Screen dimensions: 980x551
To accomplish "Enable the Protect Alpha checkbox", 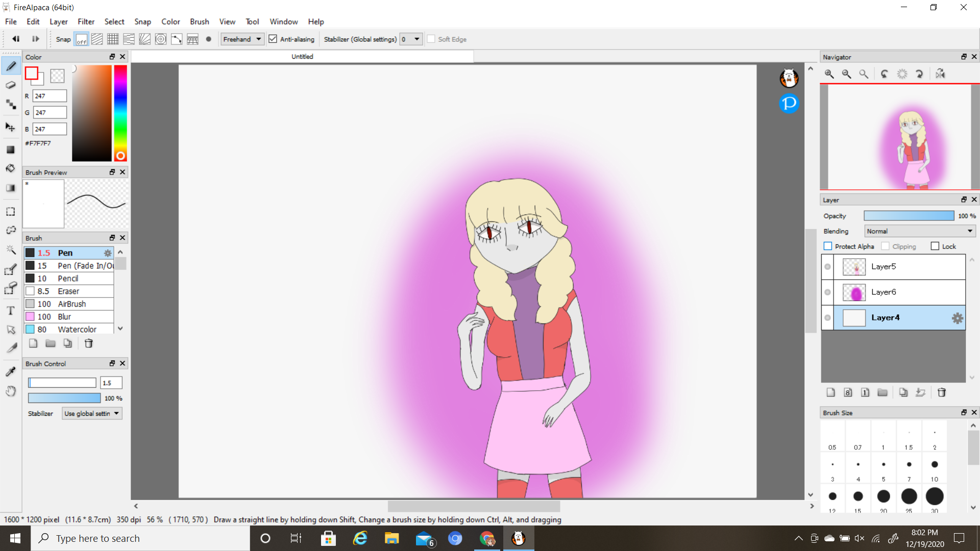I will point(828,246).
